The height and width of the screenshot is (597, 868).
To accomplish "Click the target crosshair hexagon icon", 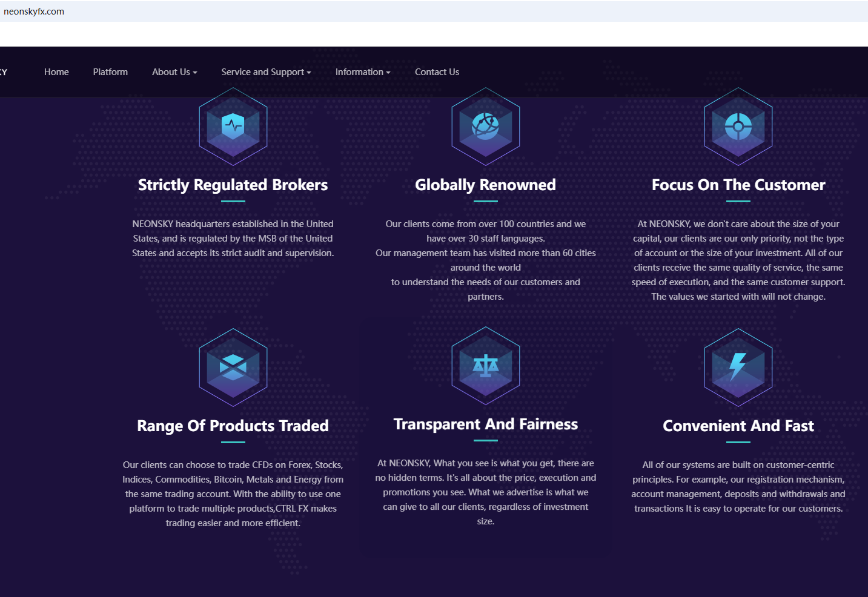I will pos(738,127).
